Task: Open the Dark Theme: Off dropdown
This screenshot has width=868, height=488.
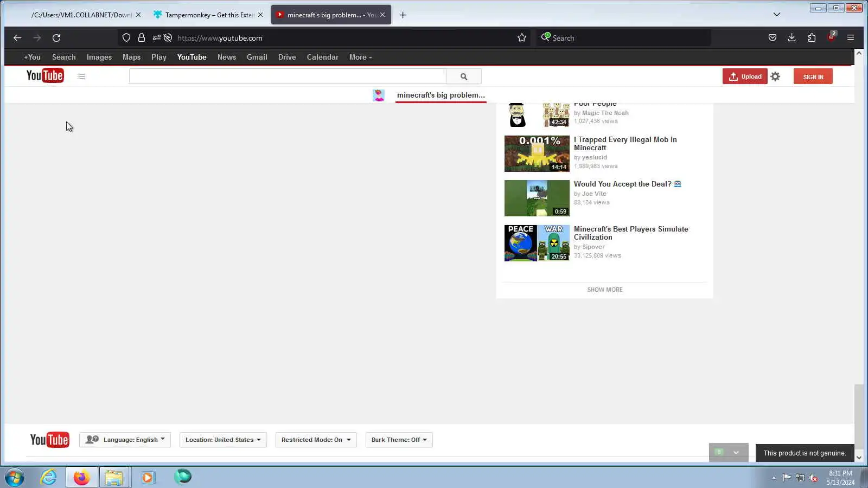Action: pyautogui.click(x=399, y=440)
